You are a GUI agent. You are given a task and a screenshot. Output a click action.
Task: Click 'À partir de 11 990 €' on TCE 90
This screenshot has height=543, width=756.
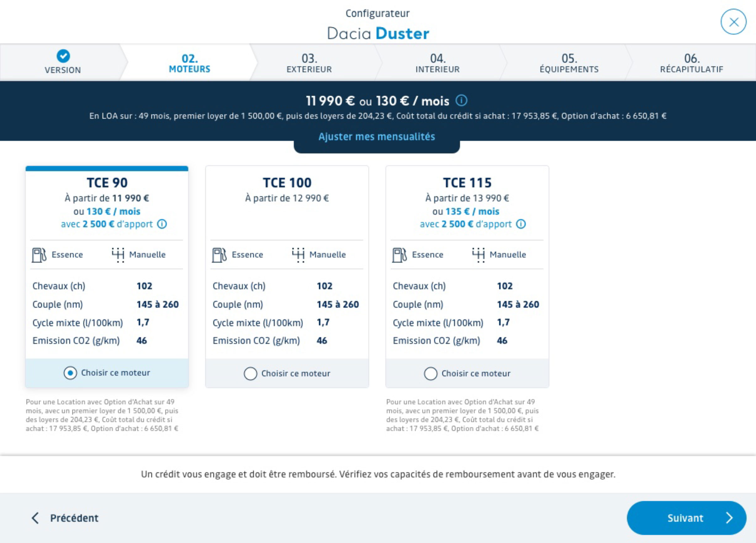(107, 198)
